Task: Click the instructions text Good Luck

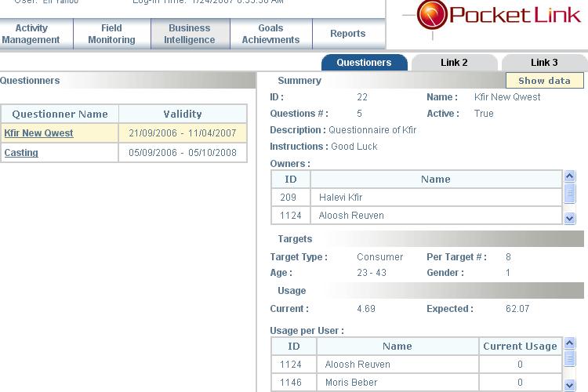Action: (354, 147)
